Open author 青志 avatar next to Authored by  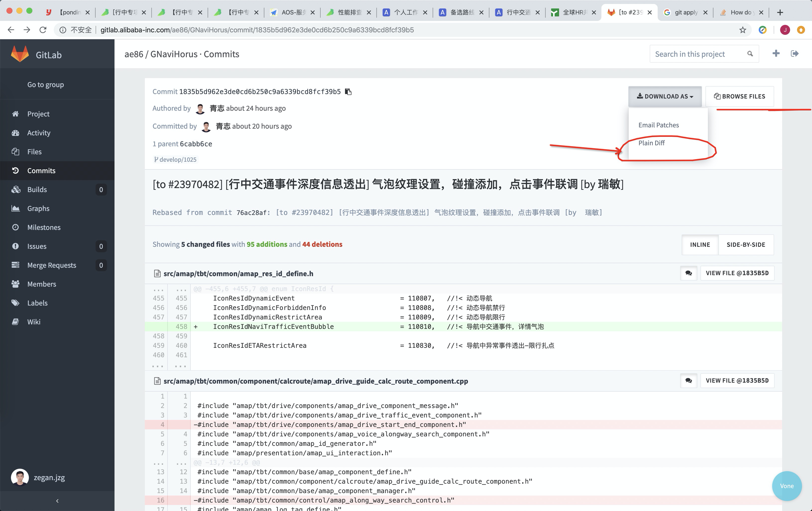coord(200,108)
